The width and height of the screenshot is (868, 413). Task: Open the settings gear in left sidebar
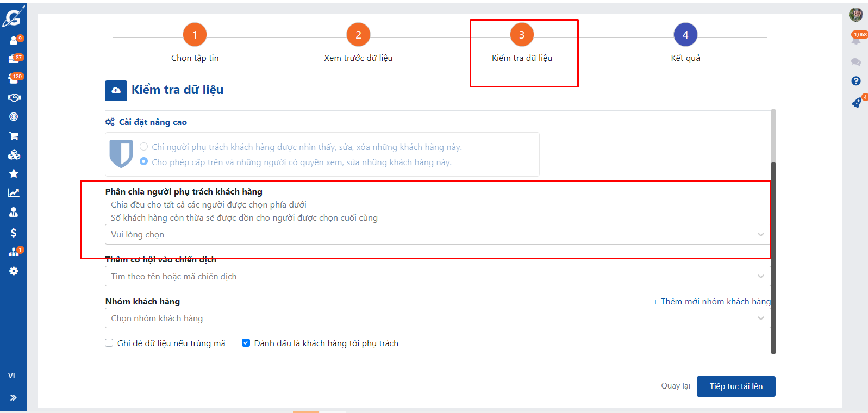point(14,271)
